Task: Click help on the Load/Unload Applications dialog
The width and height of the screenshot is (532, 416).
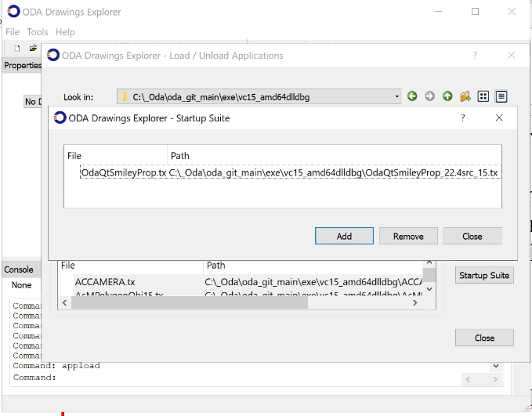Action: (x=475, y=55)
